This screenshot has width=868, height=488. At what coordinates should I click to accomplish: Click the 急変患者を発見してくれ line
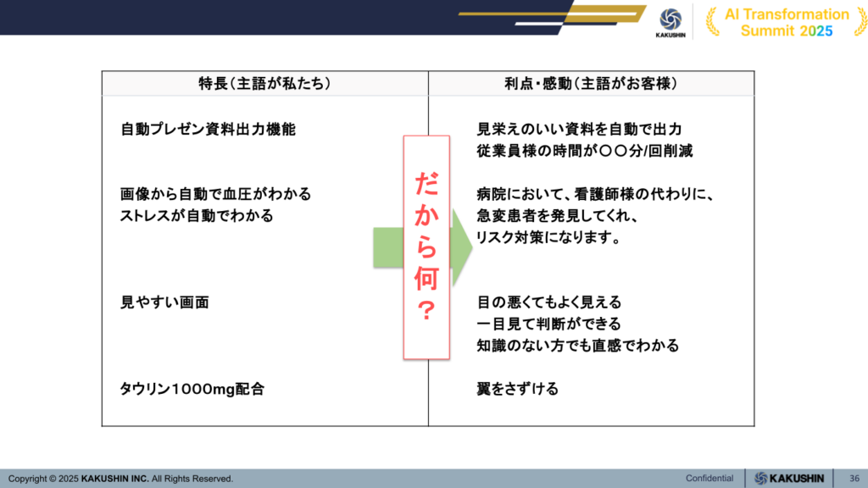click(557, 216)
